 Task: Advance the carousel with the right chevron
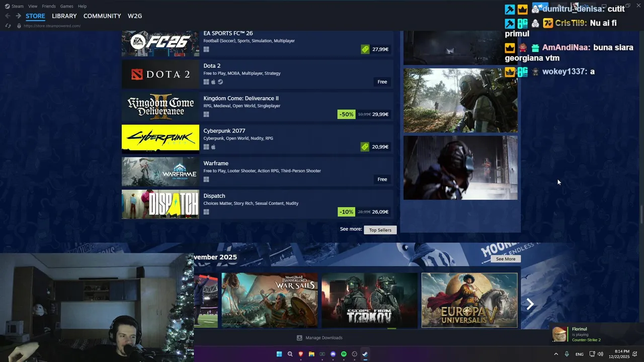pos(530,304)
